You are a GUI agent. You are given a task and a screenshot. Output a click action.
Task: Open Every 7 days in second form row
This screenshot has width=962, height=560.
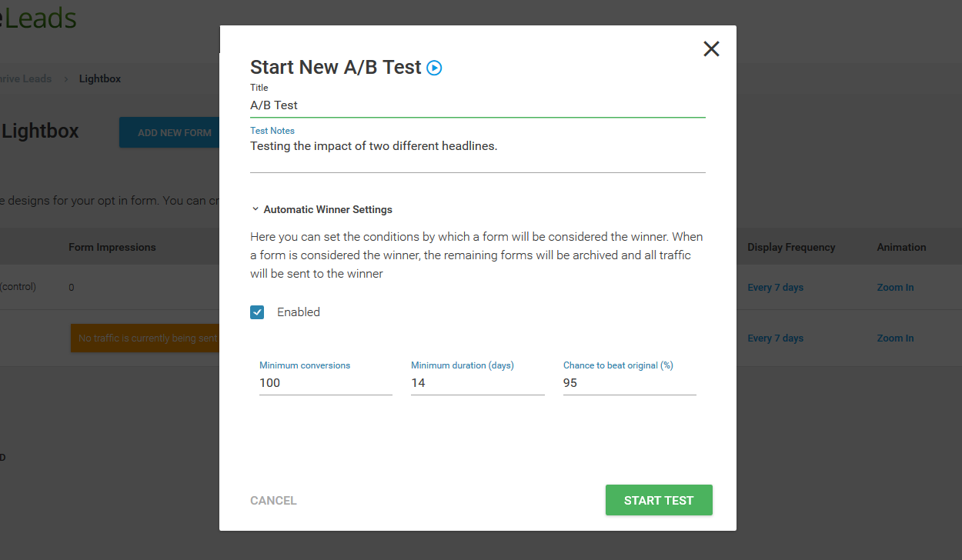pyautogui.click(x=775, y=338)
